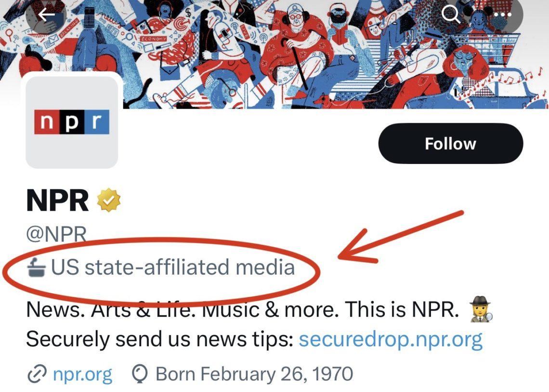The width and height of the screenshot is (549, 392).
Task: Follow the NPR account
Action: click(x=451, y=143)
